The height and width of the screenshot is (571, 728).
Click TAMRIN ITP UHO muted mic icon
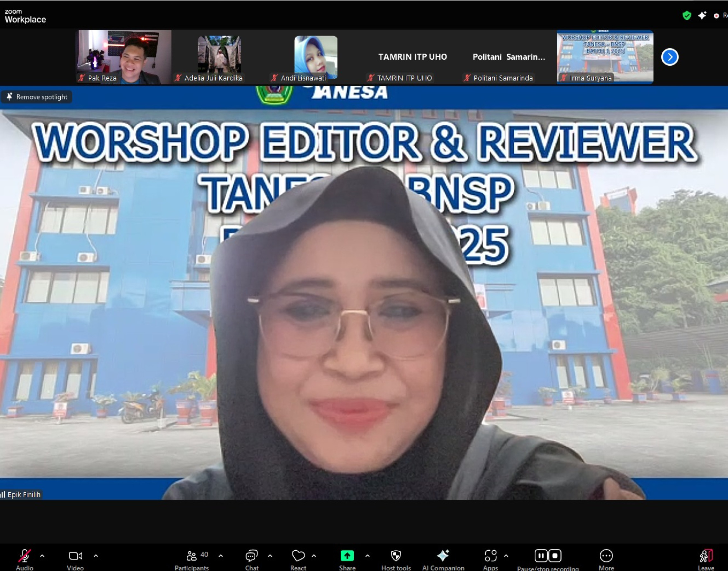click(x=371, y=78)
